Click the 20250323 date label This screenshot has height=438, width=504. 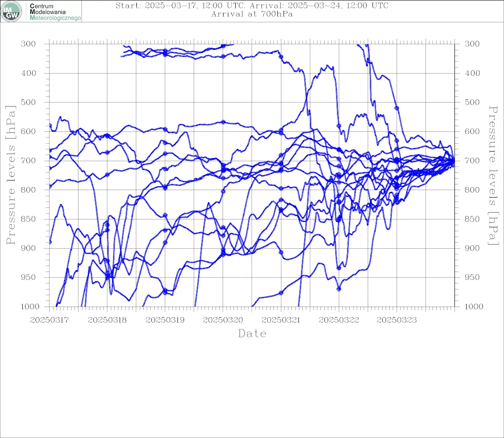pos(397,320)
